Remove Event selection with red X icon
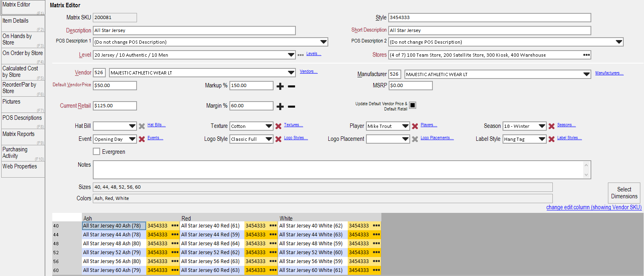 142,139
